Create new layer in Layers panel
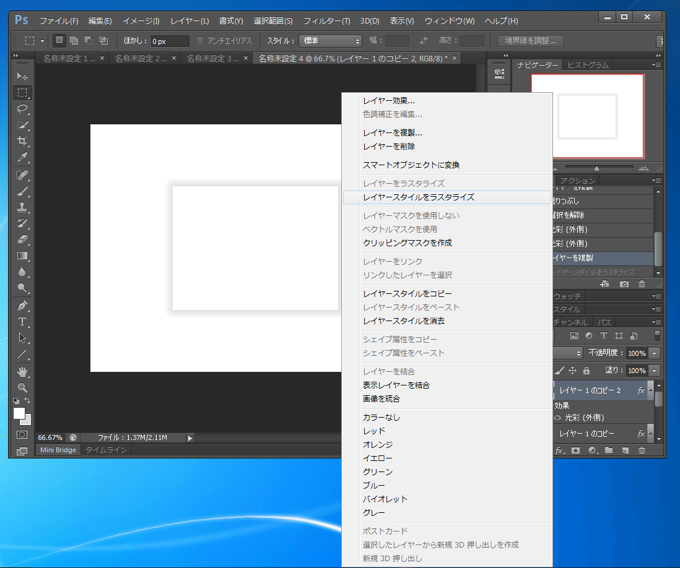The height and width of the screenshot is (568, 680). 625,450
